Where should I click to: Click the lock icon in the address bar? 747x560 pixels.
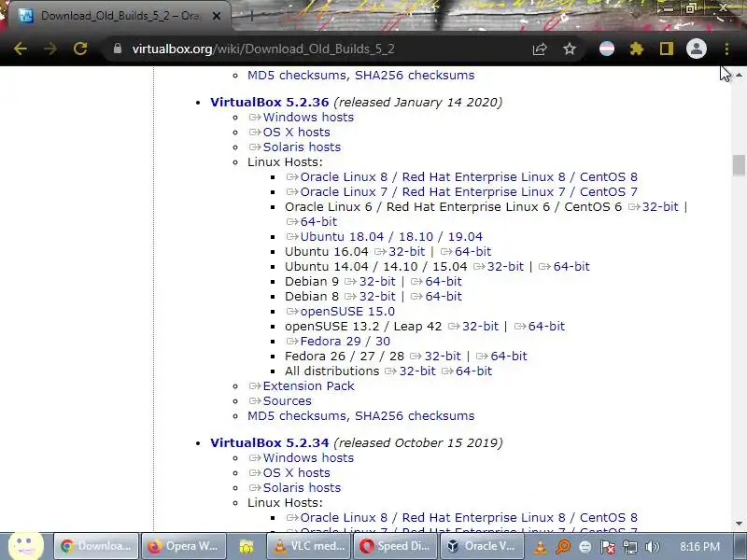tap(118, 49)
